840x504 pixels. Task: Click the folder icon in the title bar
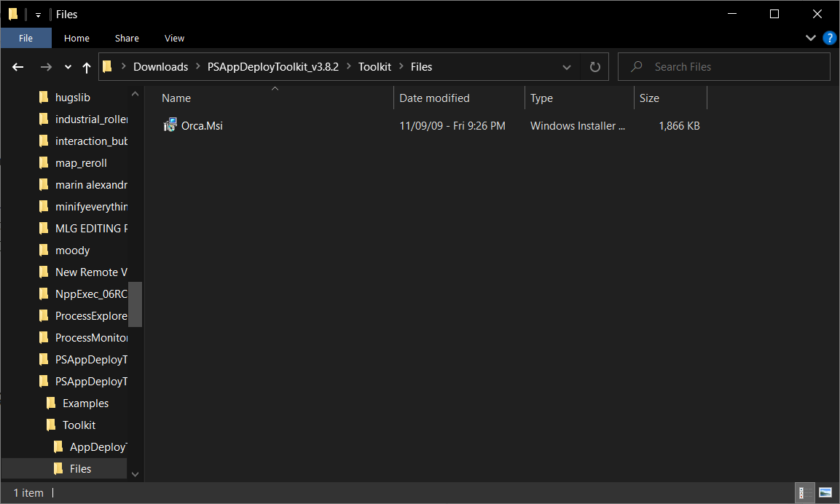point(13,14)
